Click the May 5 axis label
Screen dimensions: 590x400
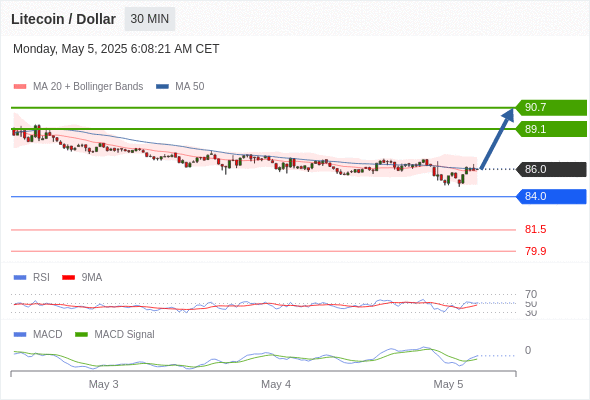coord(448,384)
